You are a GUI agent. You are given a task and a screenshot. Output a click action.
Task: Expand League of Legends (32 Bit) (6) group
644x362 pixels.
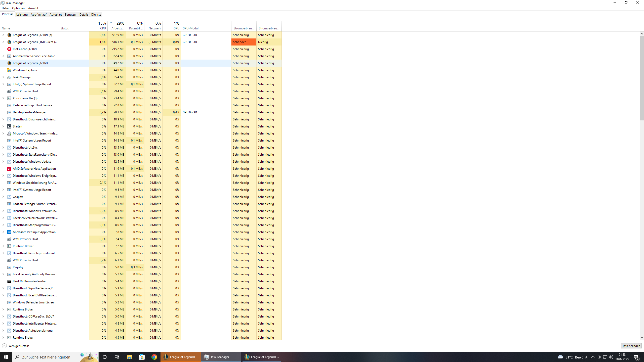click(3, 35)
